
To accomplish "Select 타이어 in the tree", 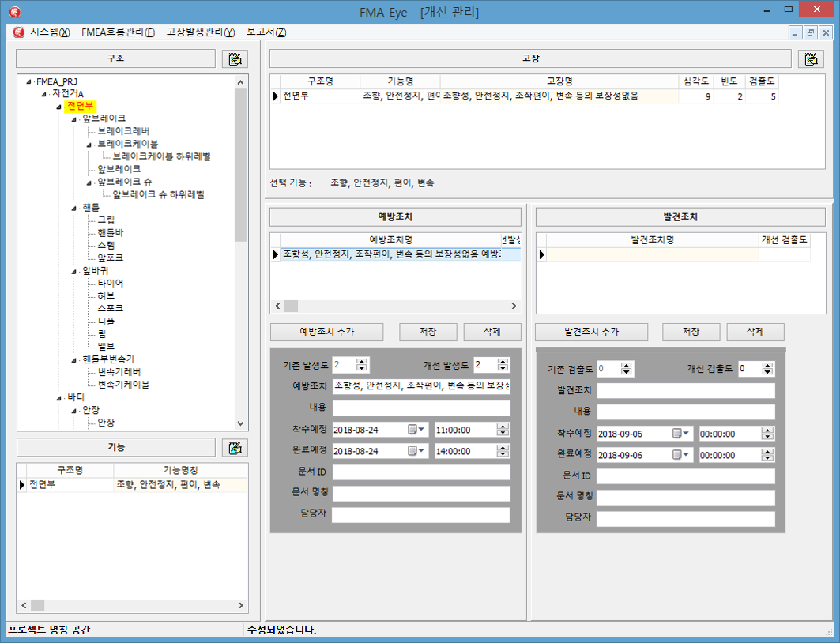I will coord(110,284).
